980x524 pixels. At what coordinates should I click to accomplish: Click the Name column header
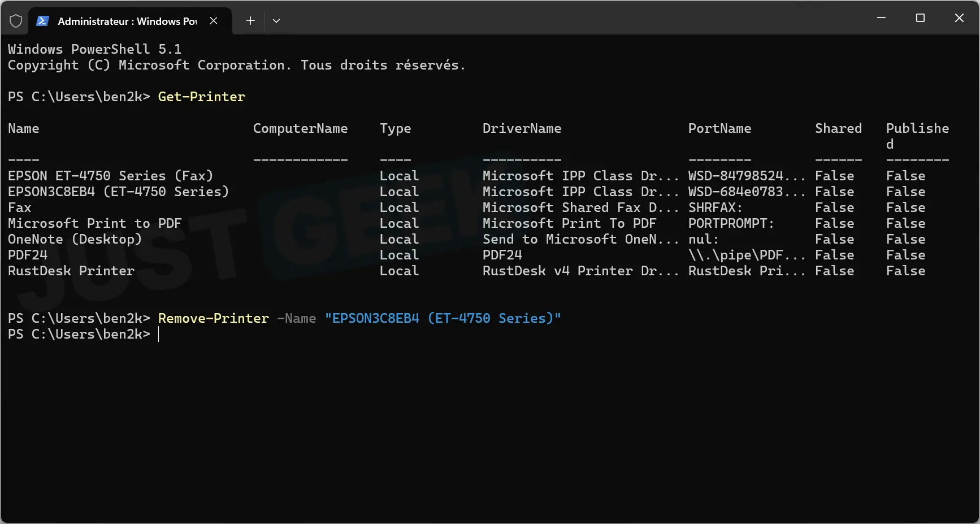point(24,128)
